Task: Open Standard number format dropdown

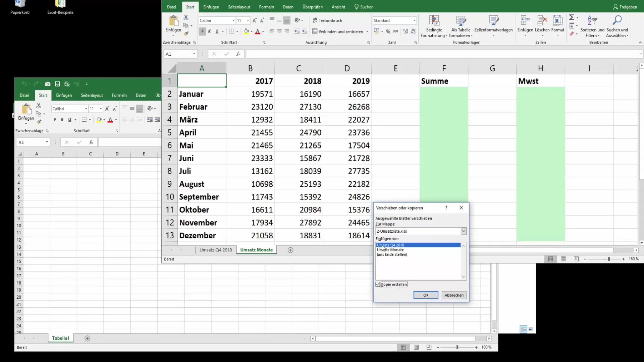Action: pyautogui.click(x=414, y=20)
